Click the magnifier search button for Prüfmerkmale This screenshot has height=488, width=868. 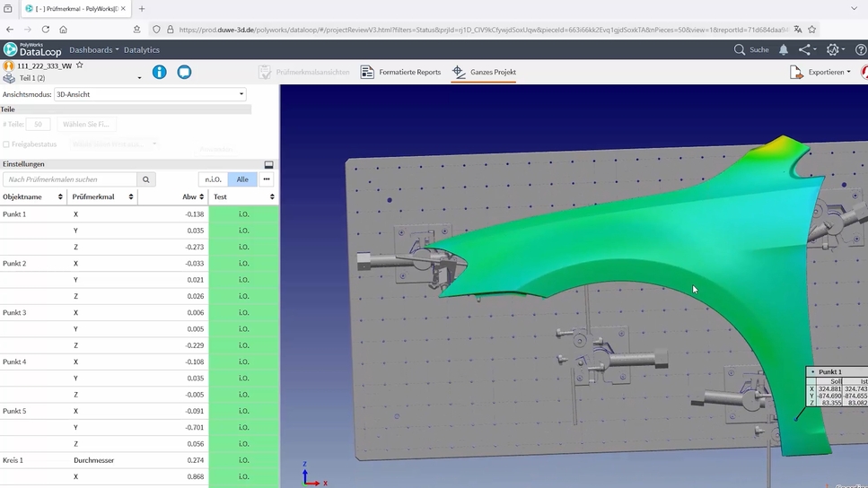point(146,179)
